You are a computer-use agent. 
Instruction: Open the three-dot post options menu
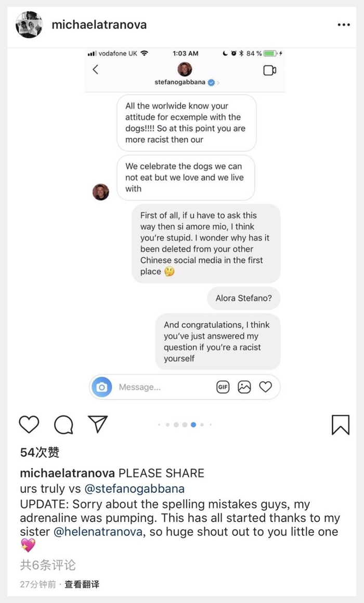coord(344,24)
